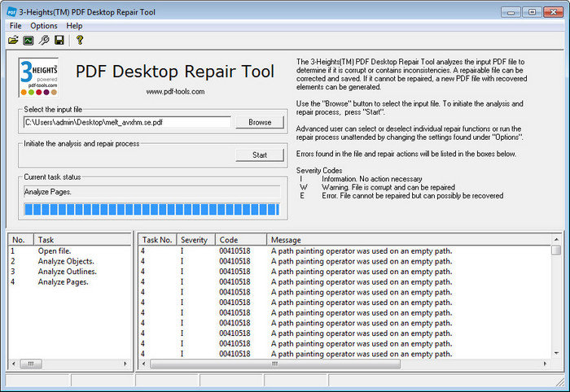Click the Severity column header
570x392 pixels.
pos(196,240)
